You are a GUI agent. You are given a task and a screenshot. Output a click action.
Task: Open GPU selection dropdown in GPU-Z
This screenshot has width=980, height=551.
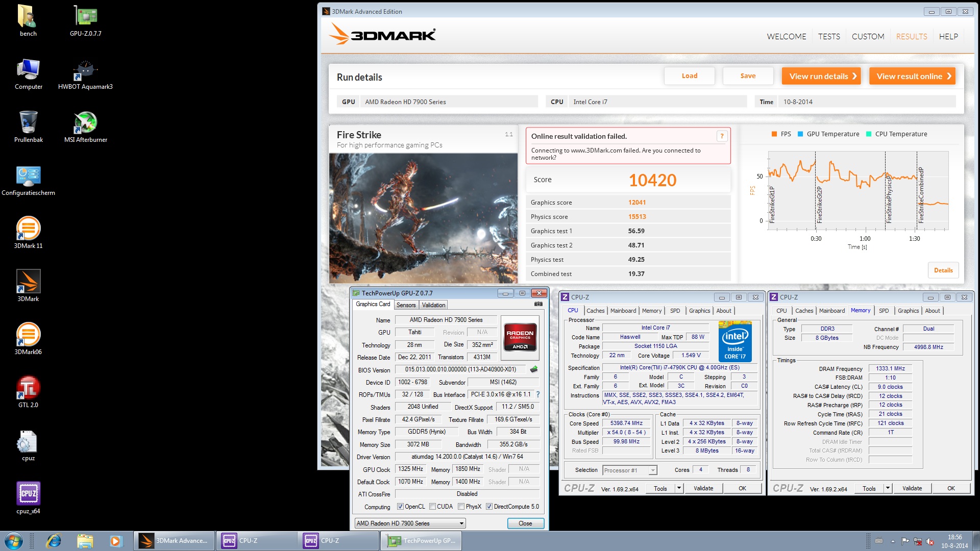tap(410, 523)
